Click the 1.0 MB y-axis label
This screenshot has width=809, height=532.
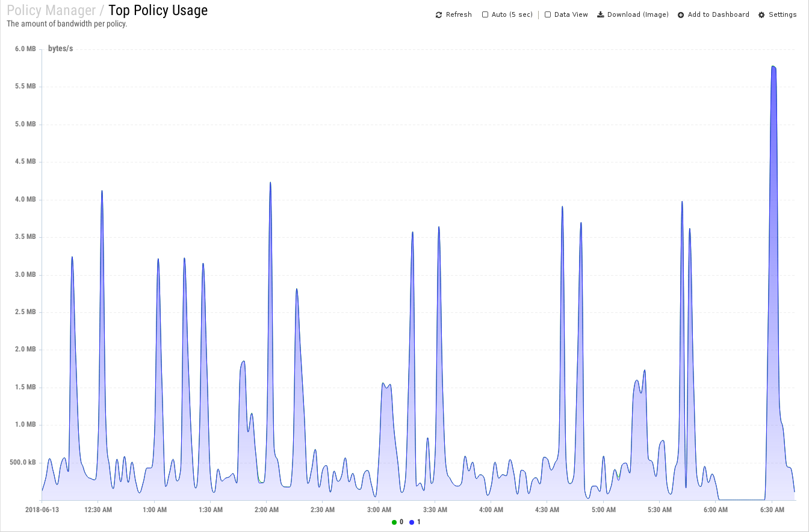coord(26,424)
